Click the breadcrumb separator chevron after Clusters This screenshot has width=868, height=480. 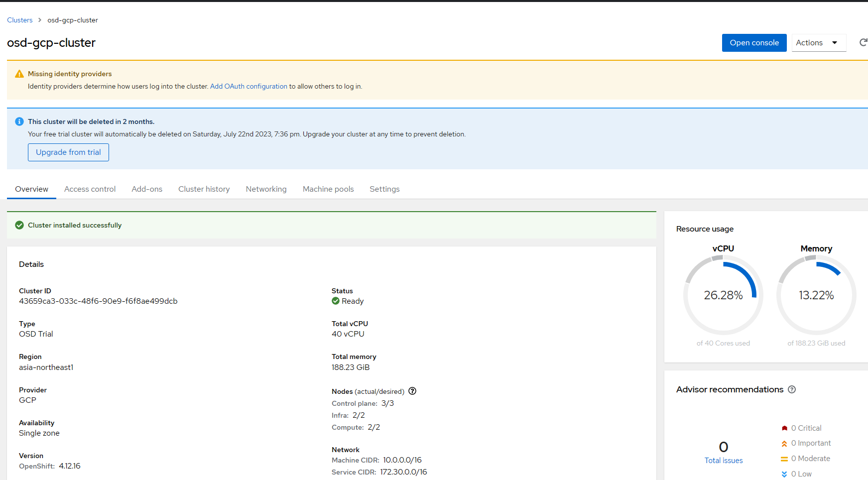pyautogui.click(x=40, y=20)
